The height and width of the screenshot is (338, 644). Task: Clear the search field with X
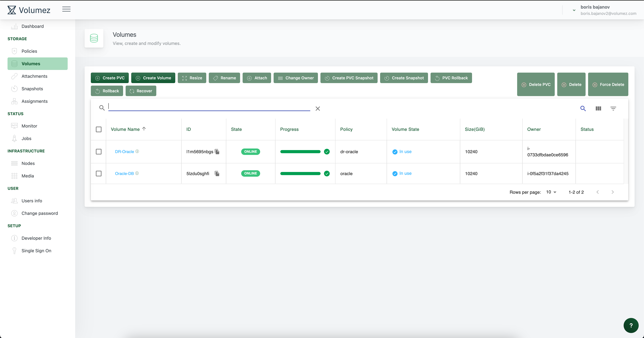(x=317, y=109)
